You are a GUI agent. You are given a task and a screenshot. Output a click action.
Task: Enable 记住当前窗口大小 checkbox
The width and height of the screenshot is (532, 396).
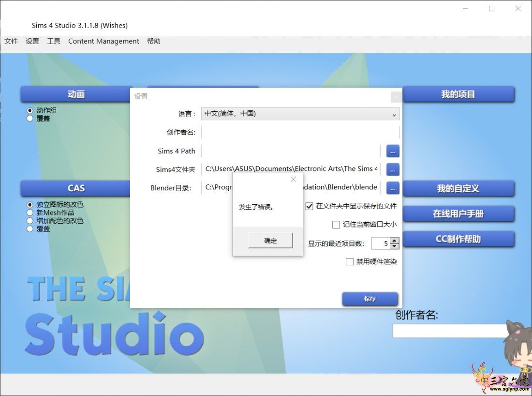point(336,225)
